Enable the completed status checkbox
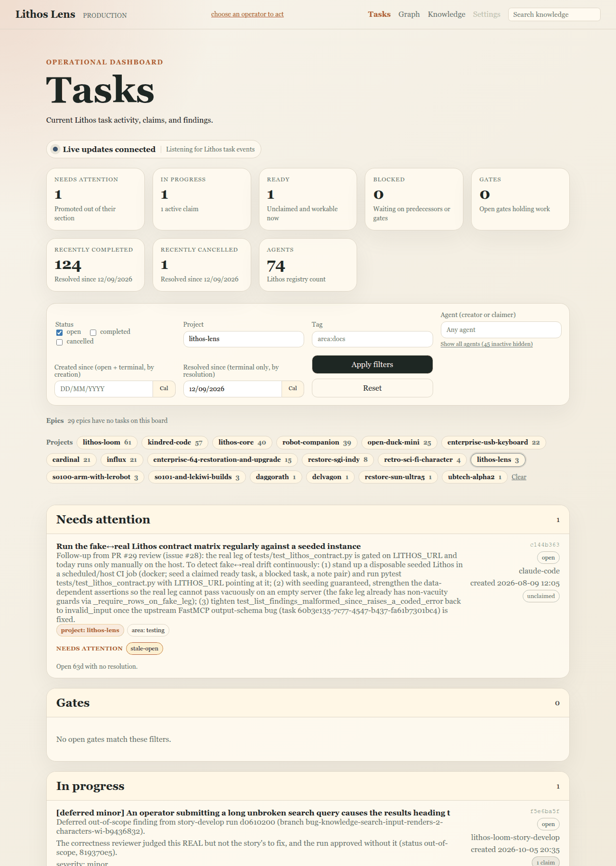Image resolution: width=616 pixels, height=866 pixels. pos(93,332)
